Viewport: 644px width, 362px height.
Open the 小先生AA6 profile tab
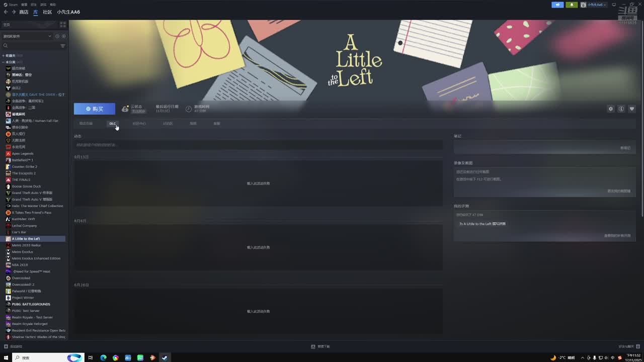(68, 12)
